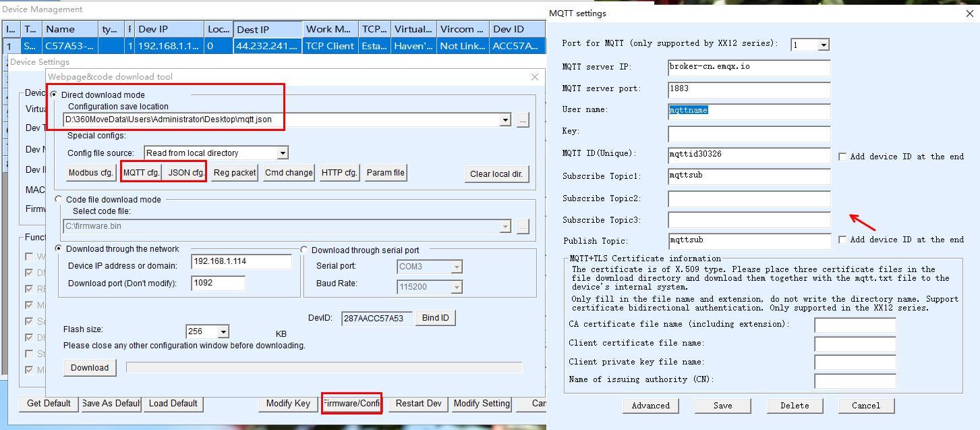980x430 pixels.
Task: Edit Subscribe Topic1 field
Action: click(749, 177)
